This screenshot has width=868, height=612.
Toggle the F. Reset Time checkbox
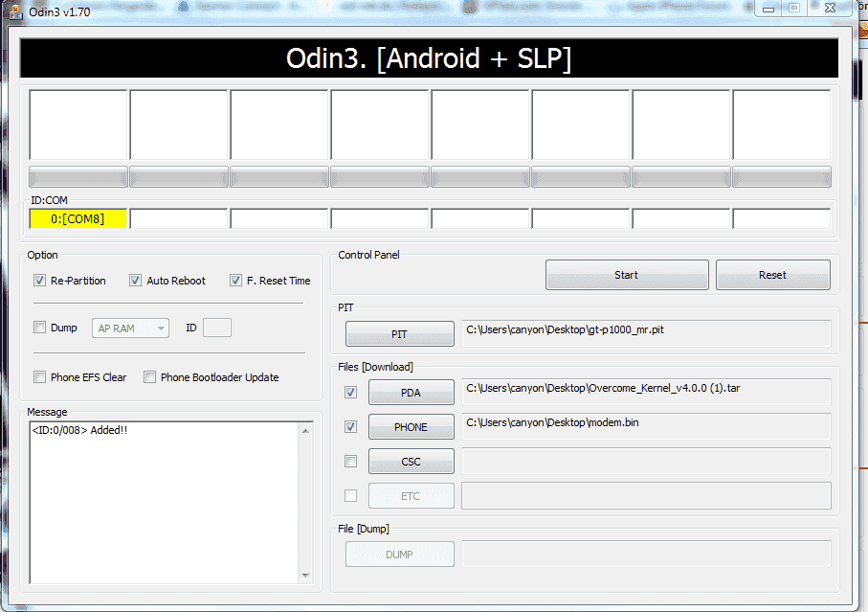pos(235,281)
